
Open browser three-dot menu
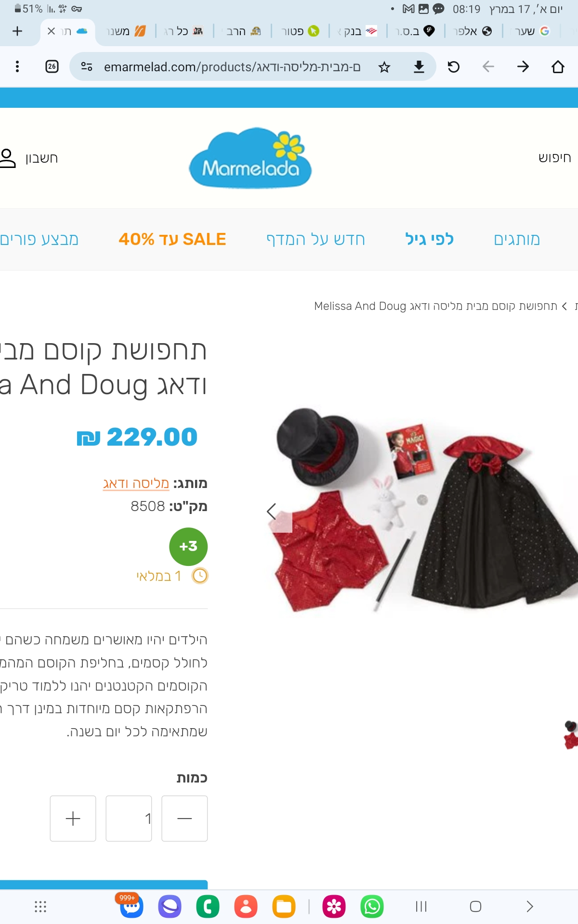point(17,66)
